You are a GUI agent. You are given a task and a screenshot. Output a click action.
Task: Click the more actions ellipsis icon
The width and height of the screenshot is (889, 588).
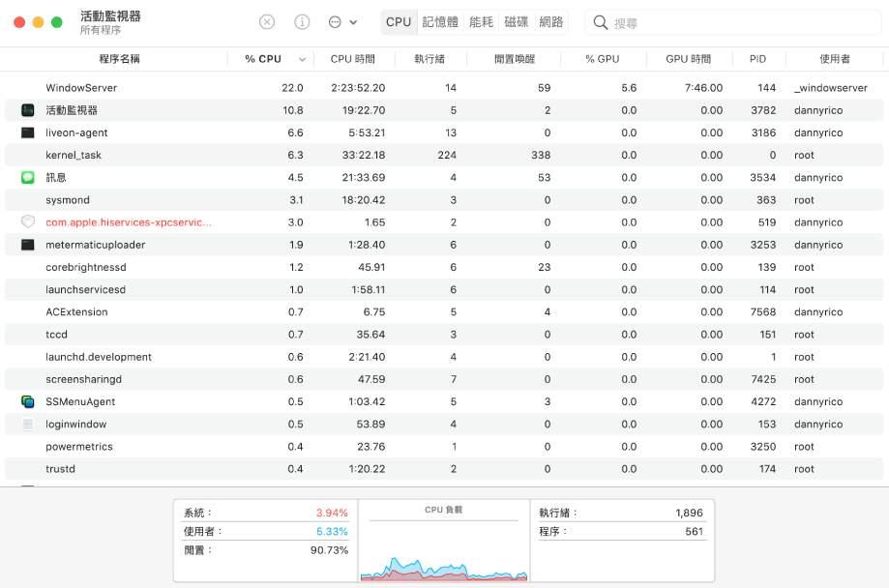click(x=335, y=22)
